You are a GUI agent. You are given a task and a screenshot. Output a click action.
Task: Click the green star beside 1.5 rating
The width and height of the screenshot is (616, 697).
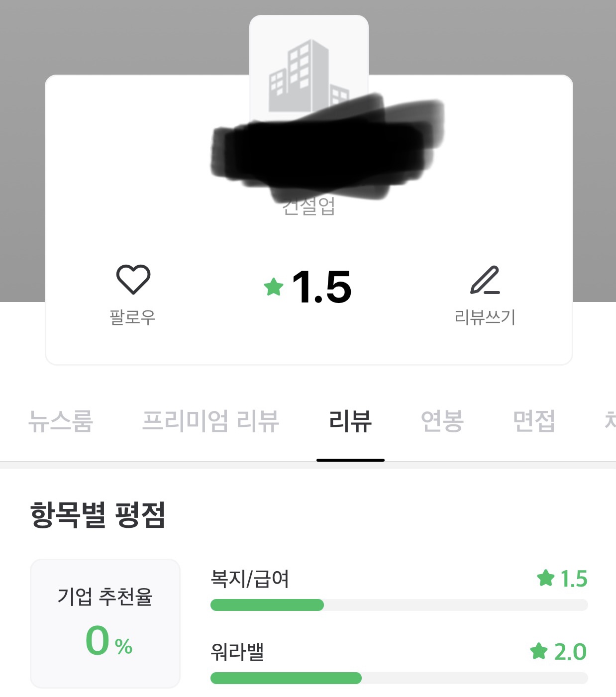pos(274,287)
